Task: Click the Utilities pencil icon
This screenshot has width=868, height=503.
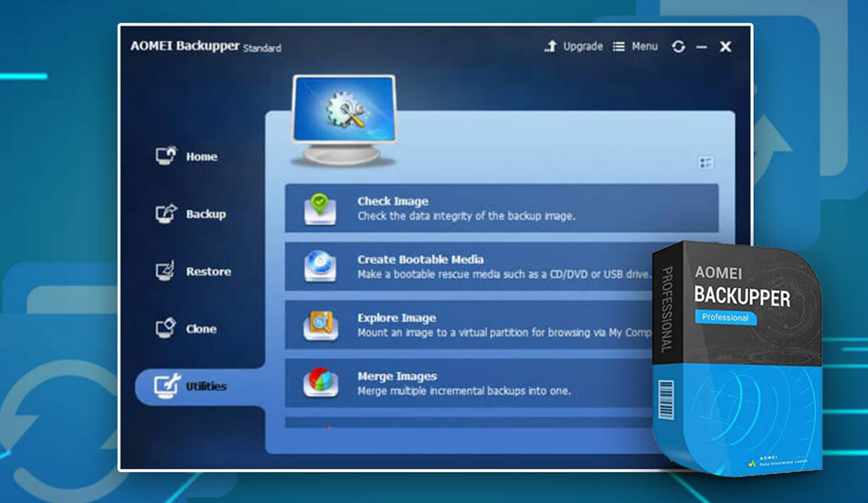Action: [x=166, y=386]
